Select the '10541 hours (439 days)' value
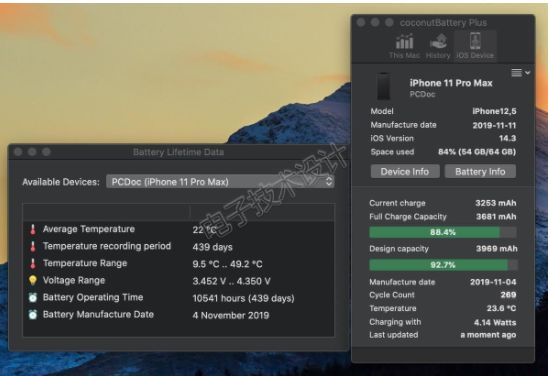Image resolution: width=550 pixels, height=376 pixels. point(243,298)
